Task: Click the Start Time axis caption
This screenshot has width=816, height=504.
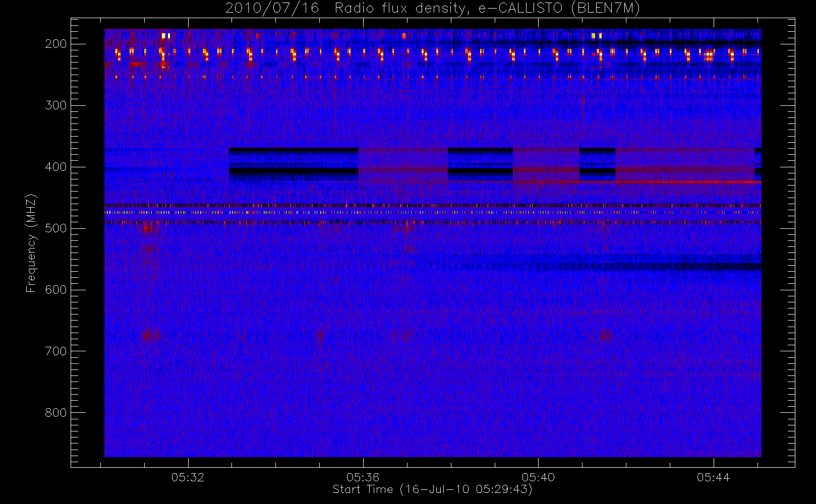Action: pyautogui.click(x=433, y=489)
